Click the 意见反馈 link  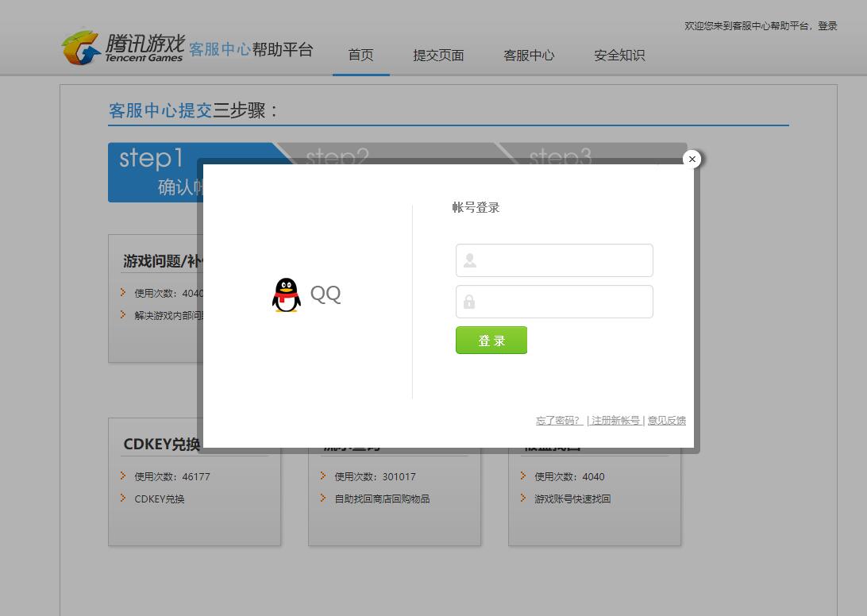point(667,420)
